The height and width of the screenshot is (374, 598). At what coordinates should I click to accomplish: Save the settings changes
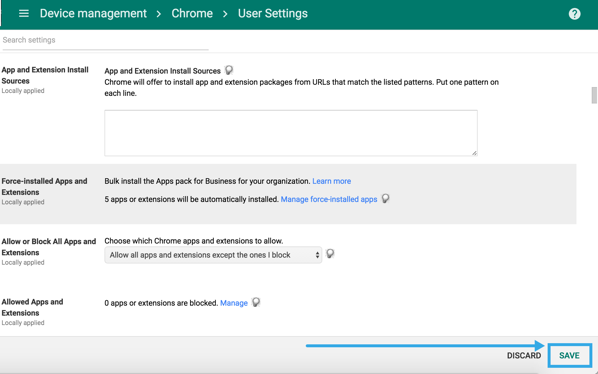569,355
